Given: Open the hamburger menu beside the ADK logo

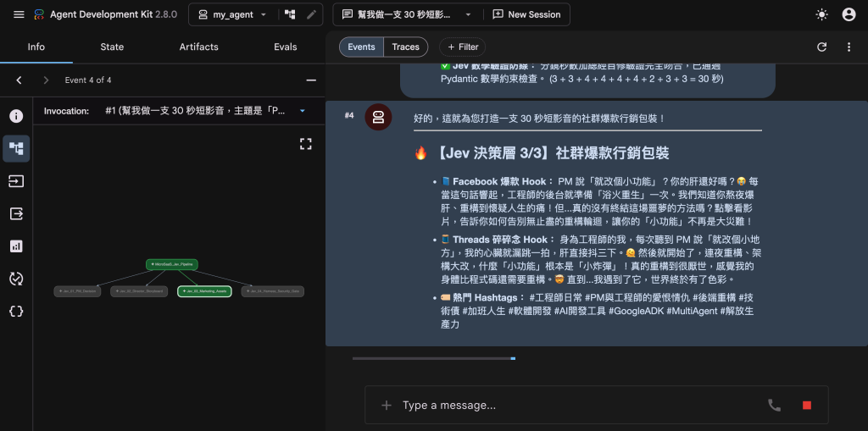Looking at the screenshot, I should [x=19, y=14].
